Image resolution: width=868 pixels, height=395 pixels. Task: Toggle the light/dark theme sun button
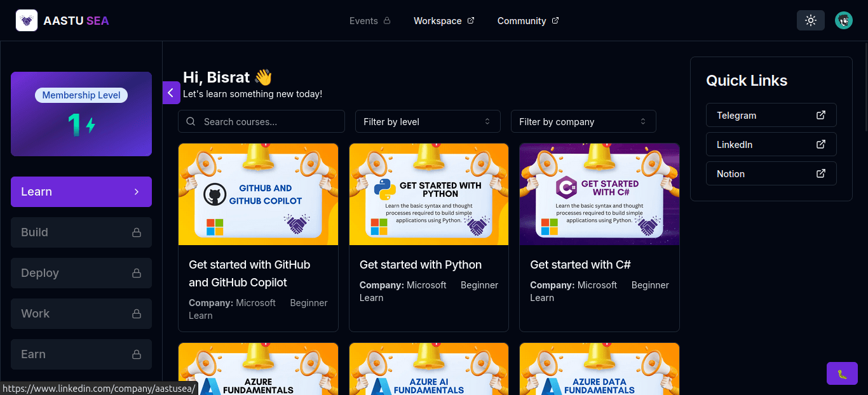[810, 20]
